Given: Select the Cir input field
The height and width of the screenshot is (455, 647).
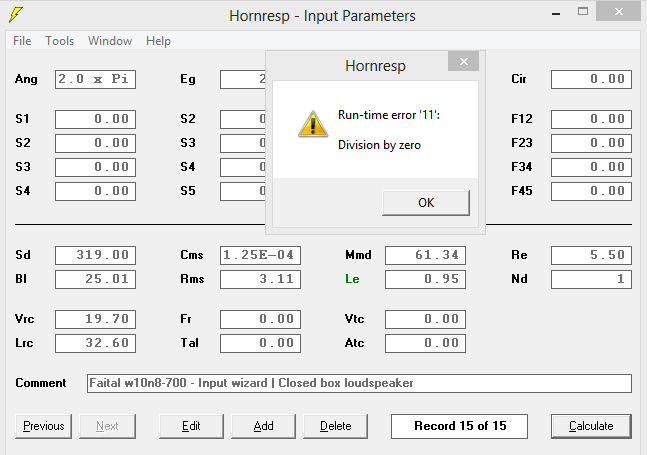Looking at the screenshot, I should point(591,79).
